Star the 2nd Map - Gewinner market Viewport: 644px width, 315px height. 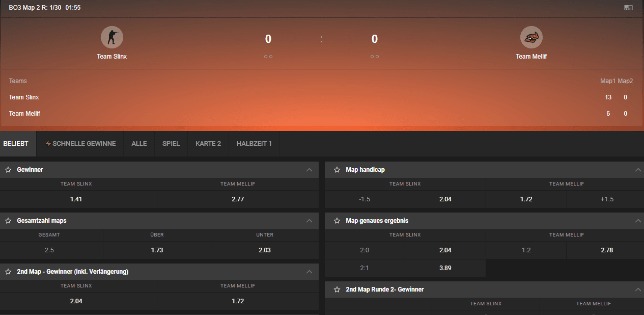(8, 272)
